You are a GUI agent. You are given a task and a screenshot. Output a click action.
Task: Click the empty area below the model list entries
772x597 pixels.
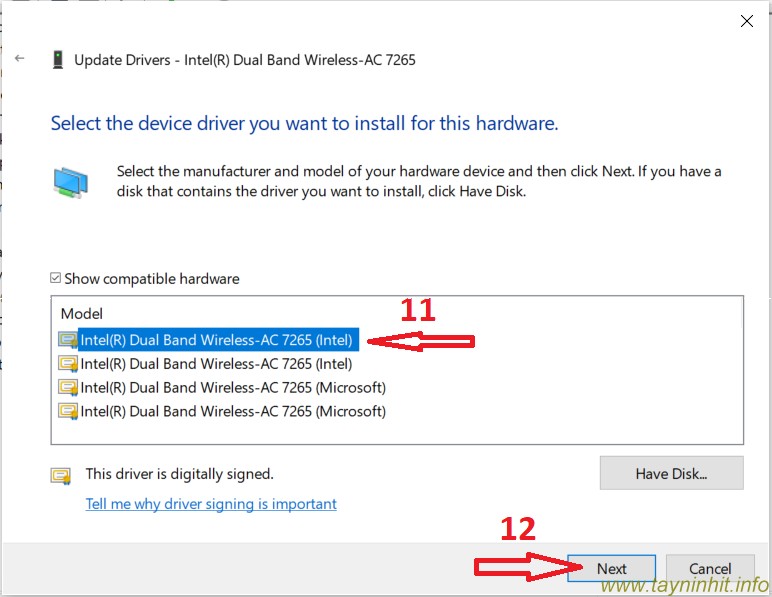400,432
